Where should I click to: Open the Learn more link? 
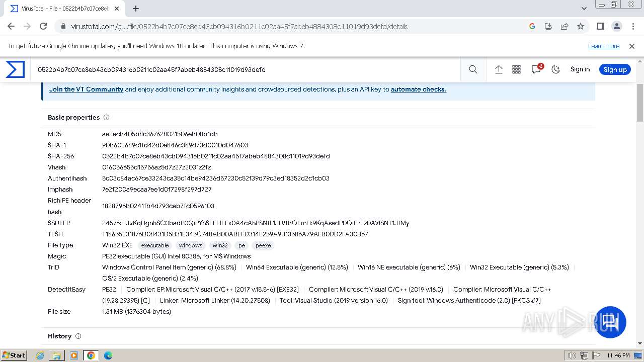(x=604, y=46)
